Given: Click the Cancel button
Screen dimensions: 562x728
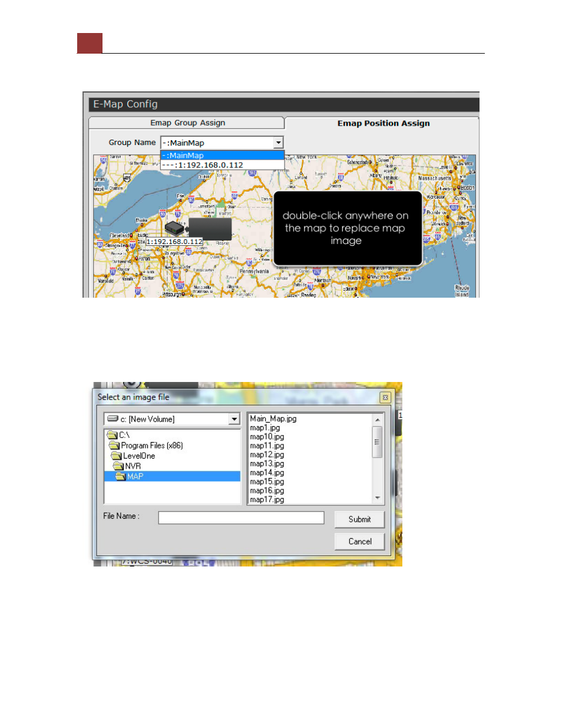Looking at the screenshot, I should tap(359, 542).
